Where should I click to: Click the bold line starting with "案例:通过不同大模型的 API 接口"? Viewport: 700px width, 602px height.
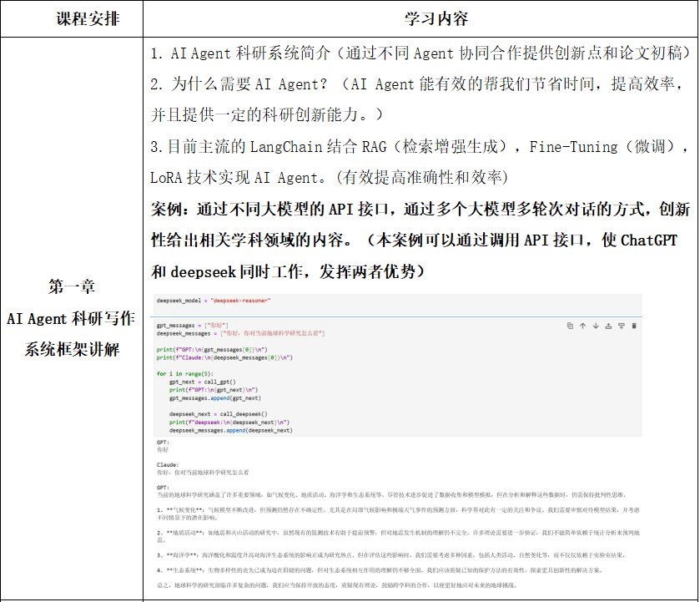[x=421, y=210]
